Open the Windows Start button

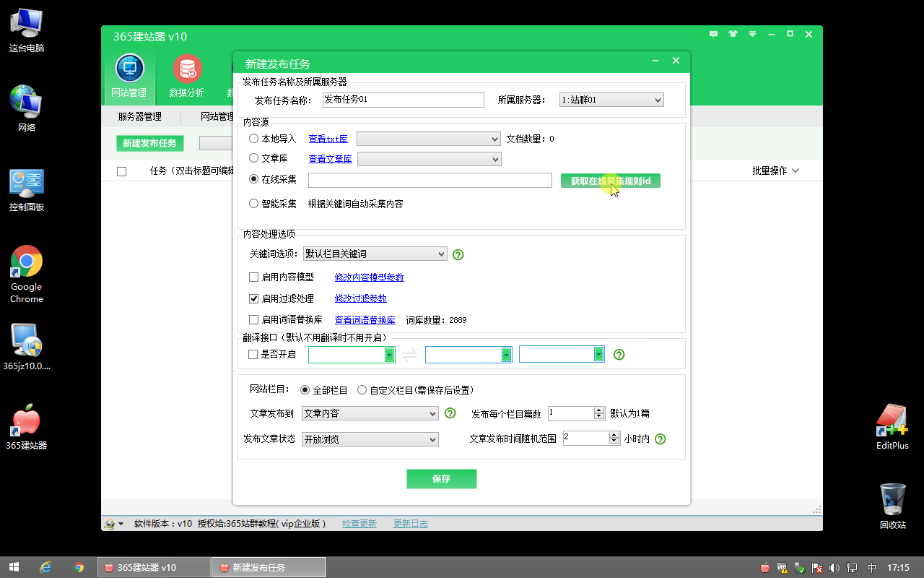pos(13,567)
